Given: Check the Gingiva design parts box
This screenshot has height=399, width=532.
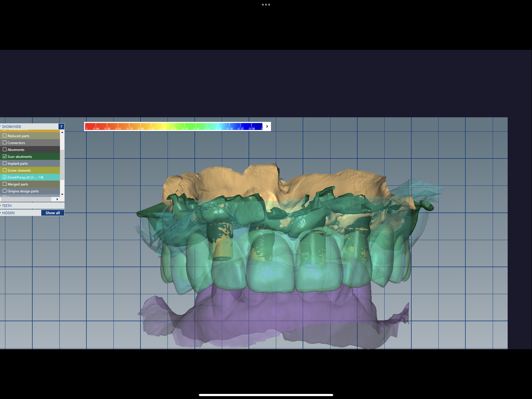Looking at the screenshot, I should pyautogui.click(x=5, y=191).
